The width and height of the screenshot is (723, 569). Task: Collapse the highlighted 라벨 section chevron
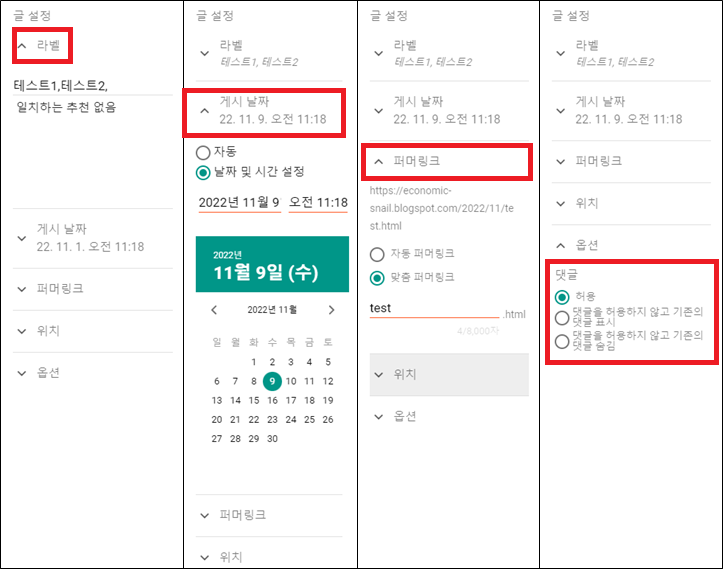click(x=22, y=46)
